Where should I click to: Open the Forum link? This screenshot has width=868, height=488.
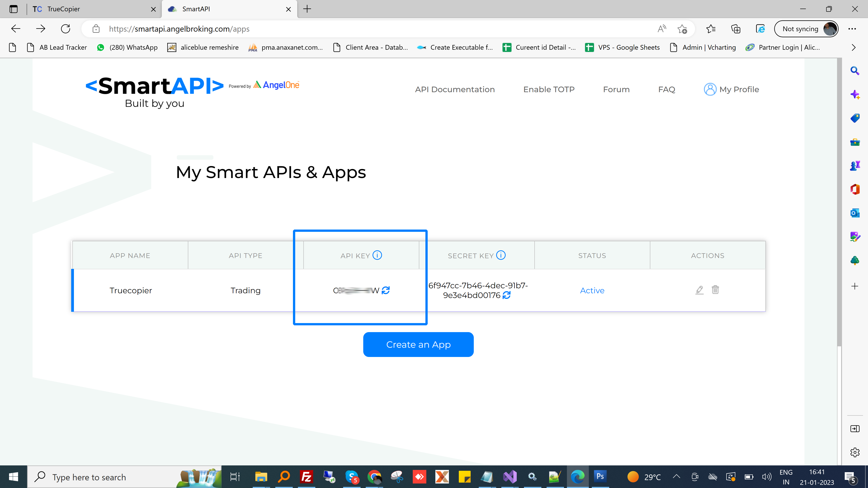tap(616, 89)
